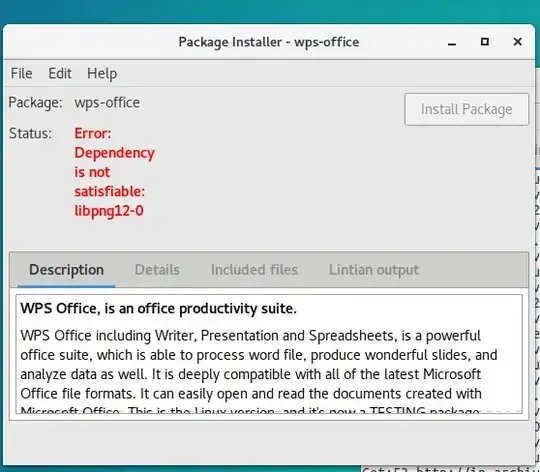Click the Package label
This screenshot has width=540, height=472.
(35, 103)
